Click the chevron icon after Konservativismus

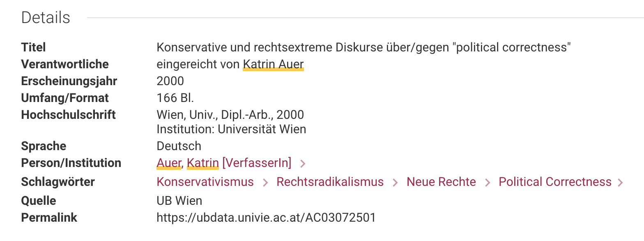click(265, 183)
